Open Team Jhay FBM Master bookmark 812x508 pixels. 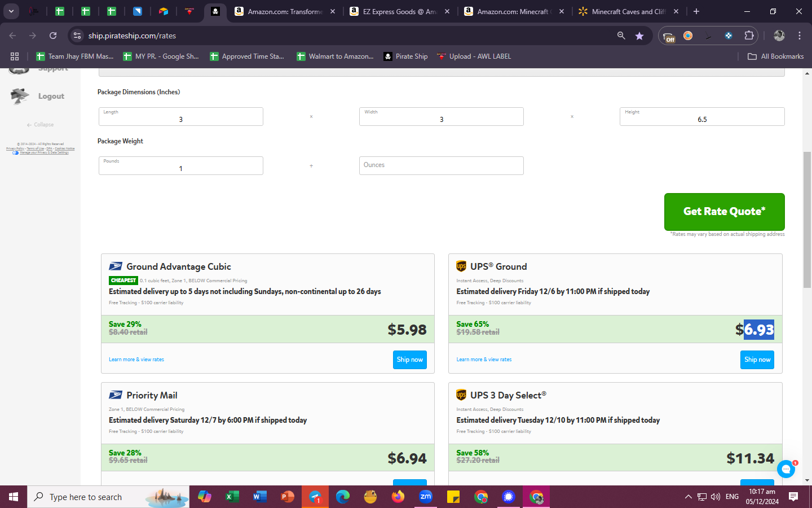[75, 56]
